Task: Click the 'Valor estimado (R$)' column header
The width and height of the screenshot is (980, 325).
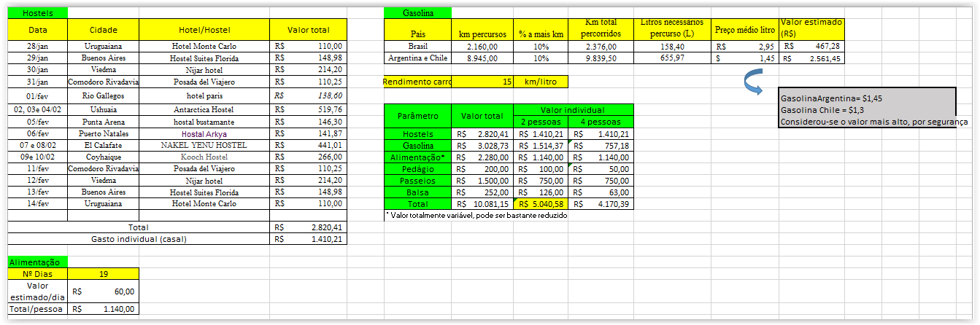Action: coord(812,30)
